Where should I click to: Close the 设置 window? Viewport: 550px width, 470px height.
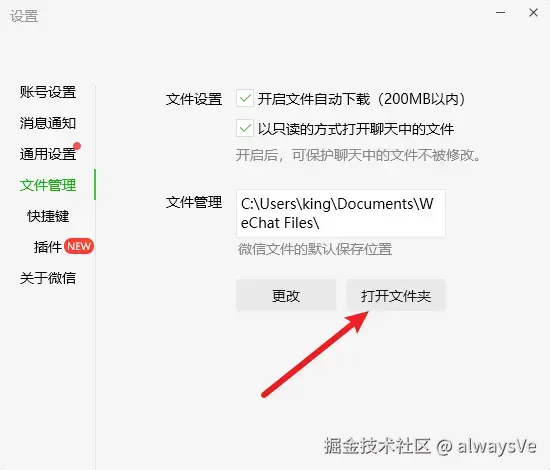[534, 13]
